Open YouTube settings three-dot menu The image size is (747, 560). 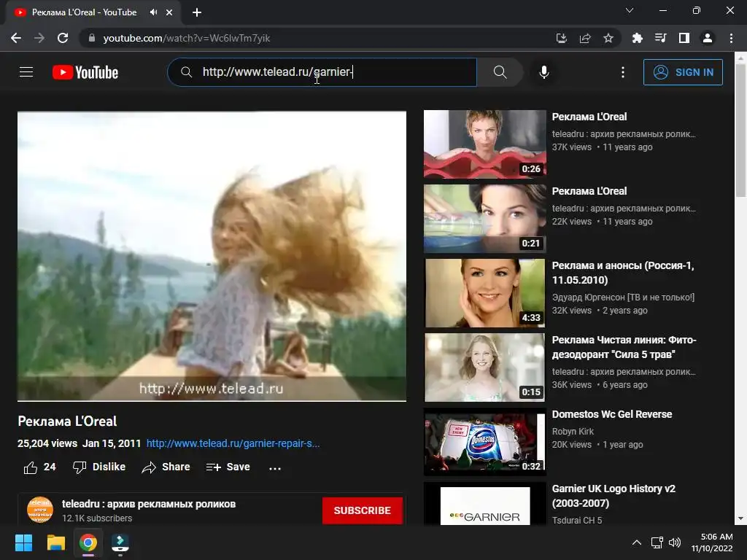pos(623,72)
